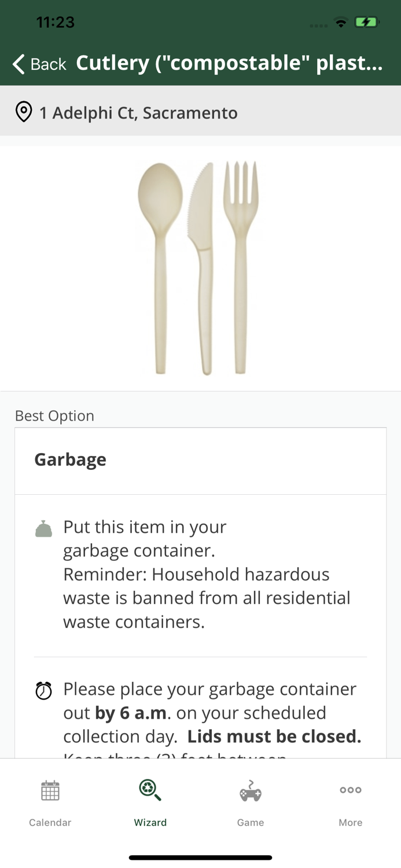The height and width of the screenshot is (868, 401).
Task: Click the alarm clock icon beside collection reminder
Action: [43, 690]
